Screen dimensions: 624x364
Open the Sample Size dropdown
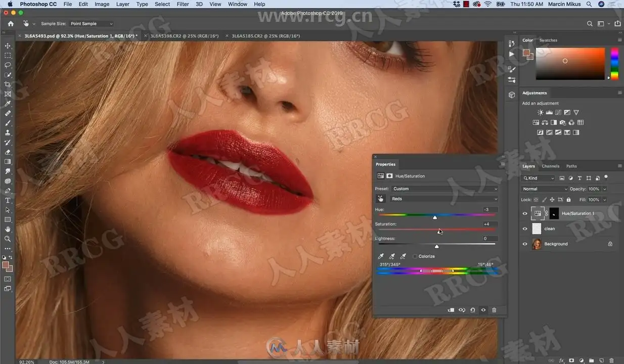(91, 24)
